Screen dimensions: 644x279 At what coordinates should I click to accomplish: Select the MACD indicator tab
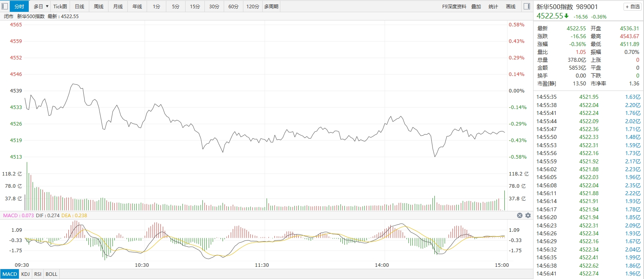point(10,274)
